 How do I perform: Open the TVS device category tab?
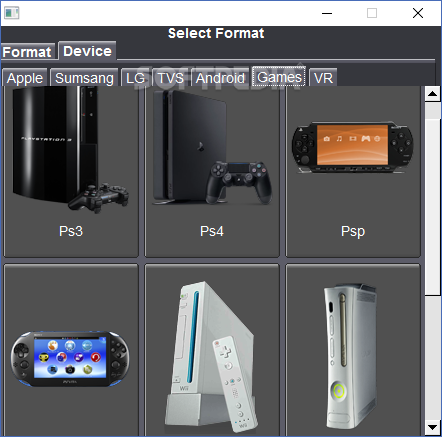click(170, 78)
